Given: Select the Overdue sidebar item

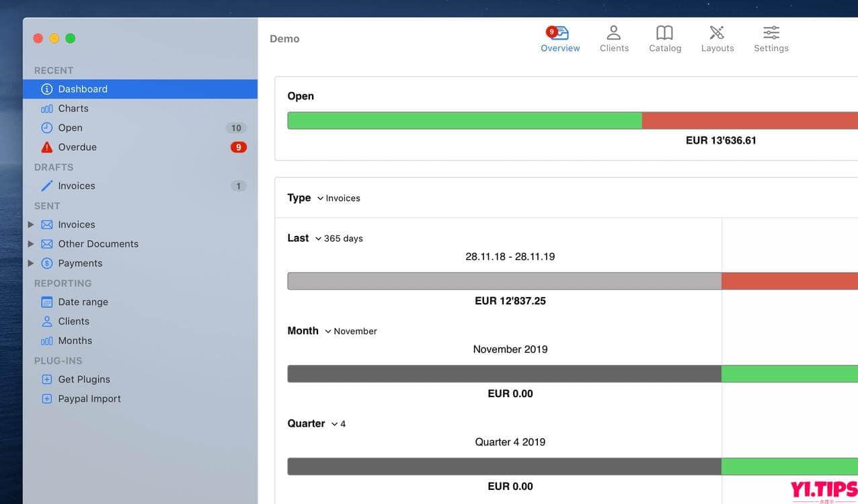Looking at the screenshot, I should (78, 146).
